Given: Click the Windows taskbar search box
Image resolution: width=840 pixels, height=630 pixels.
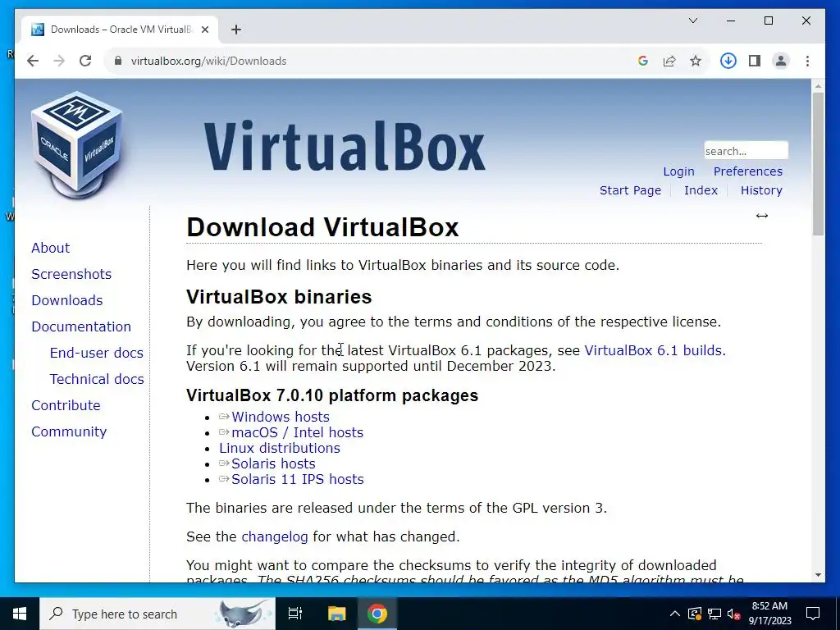Looking at the screenshot, I should [x=157, y=614].
